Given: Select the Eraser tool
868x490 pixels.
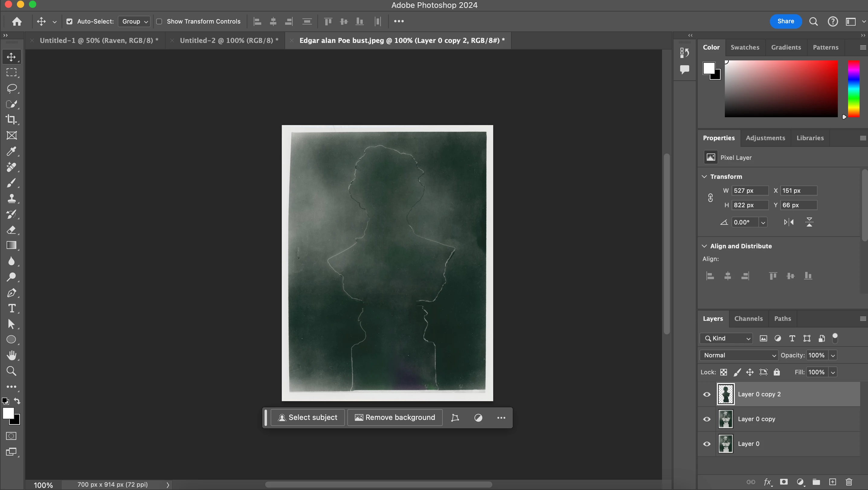Looking at the screenshot, I should click(x=11, y=230).
